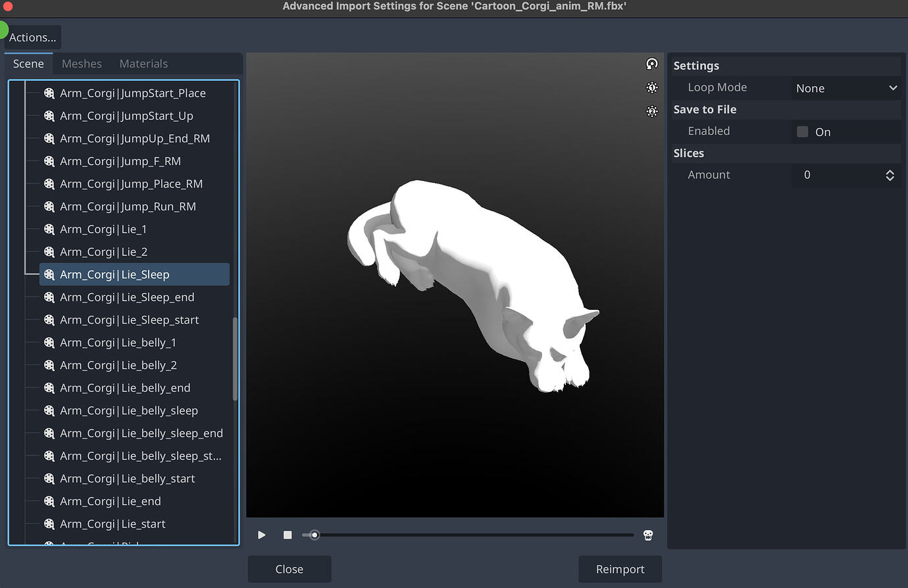
Task: Switch to the Meshes tab
Action: click(82, 63)
